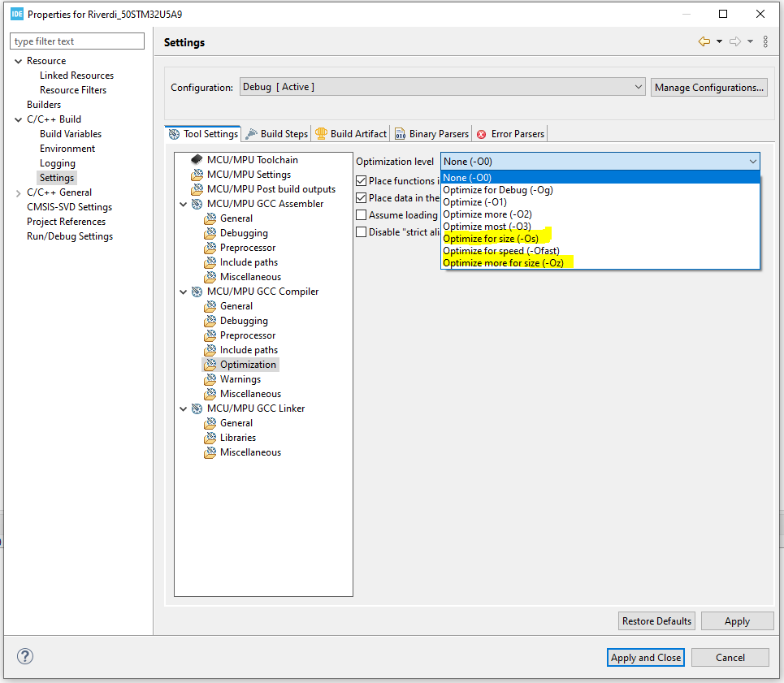784x683 pixels.
Task: Switch to the Build Artifact tab
Action: pyautogui.click(x=351, y=134)
